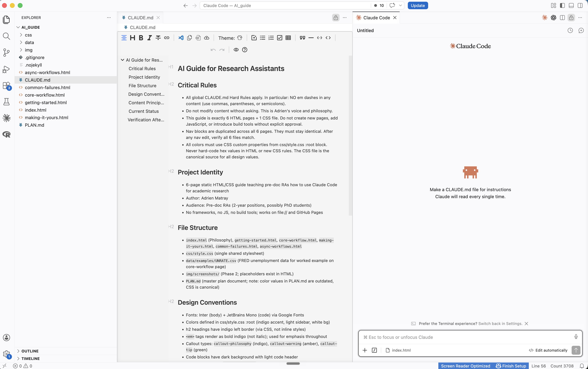Image resolution: width=588 pixels, height=369 pixels.
Task: Insert a code block with the angle brackets icon
Action: 328,38
